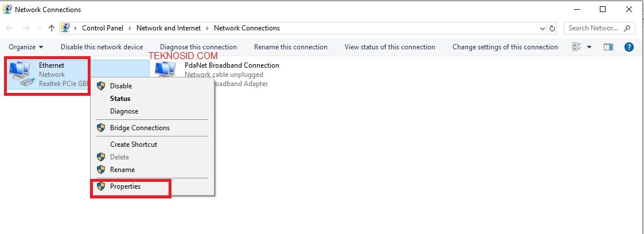Click the 'Realtek PCIe' adapter text

(64, 84)
